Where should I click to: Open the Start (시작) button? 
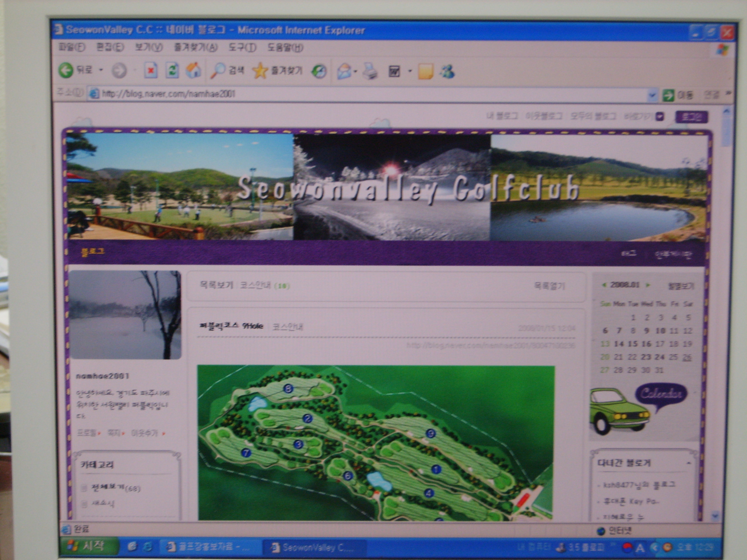90,546
